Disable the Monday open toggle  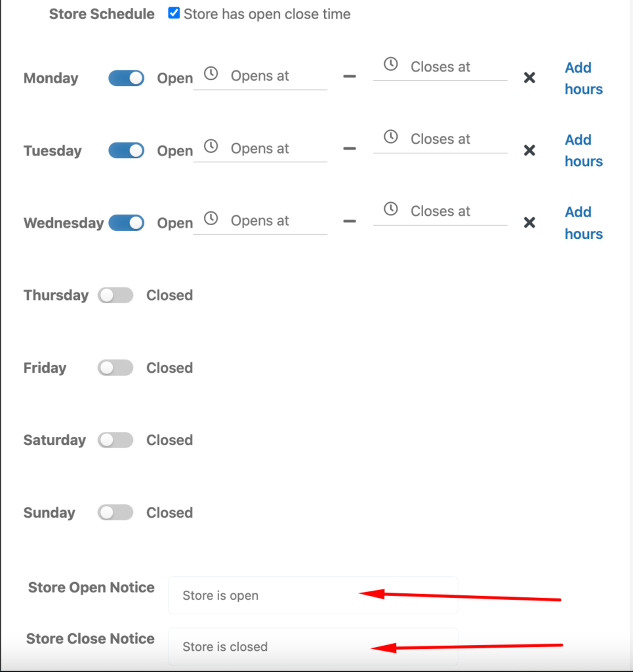(125, 77)
